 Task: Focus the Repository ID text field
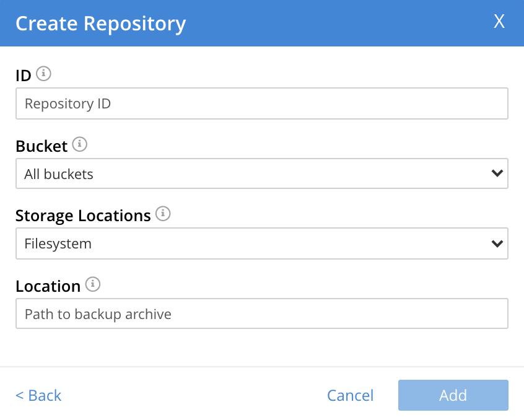pos(260,103)
